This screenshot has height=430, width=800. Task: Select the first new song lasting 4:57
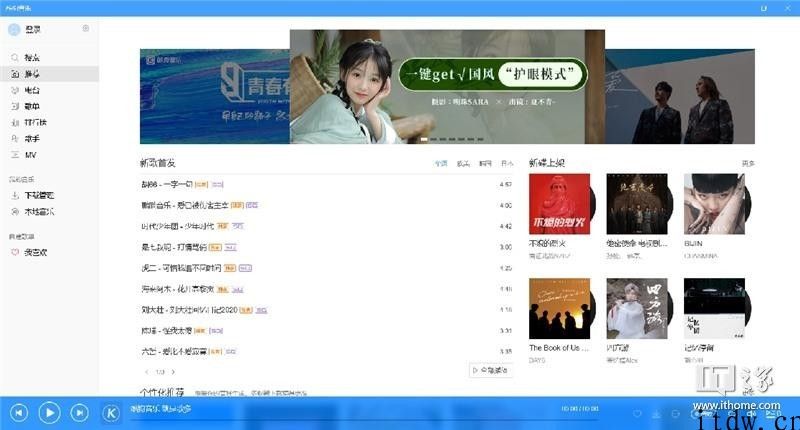coord(327,184)
